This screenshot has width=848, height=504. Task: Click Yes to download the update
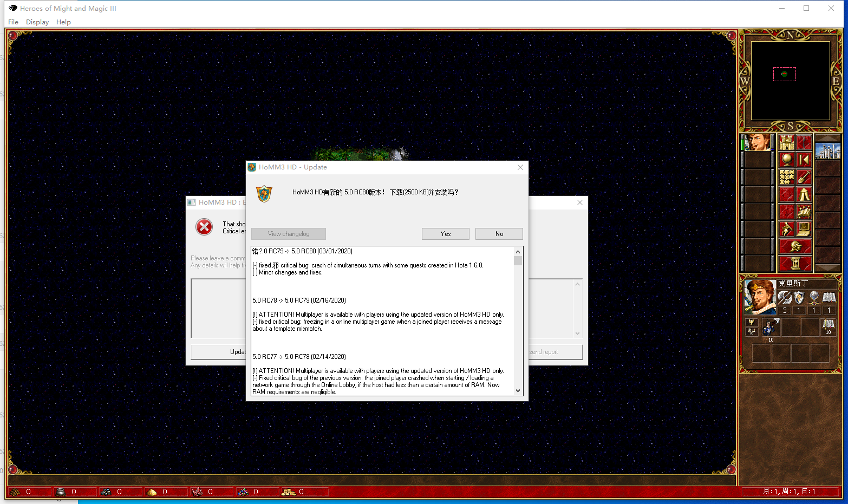(x=446, y=234)
